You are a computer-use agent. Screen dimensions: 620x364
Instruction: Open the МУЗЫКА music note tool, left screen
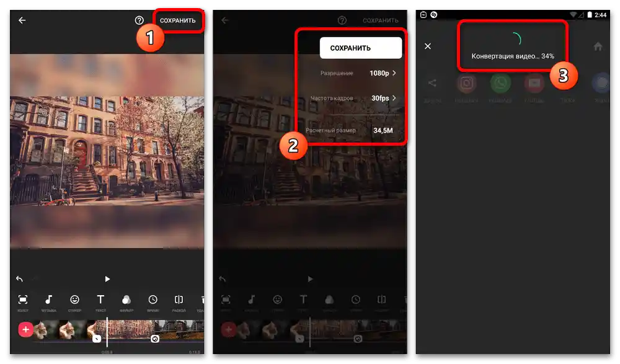pos(48,303)
